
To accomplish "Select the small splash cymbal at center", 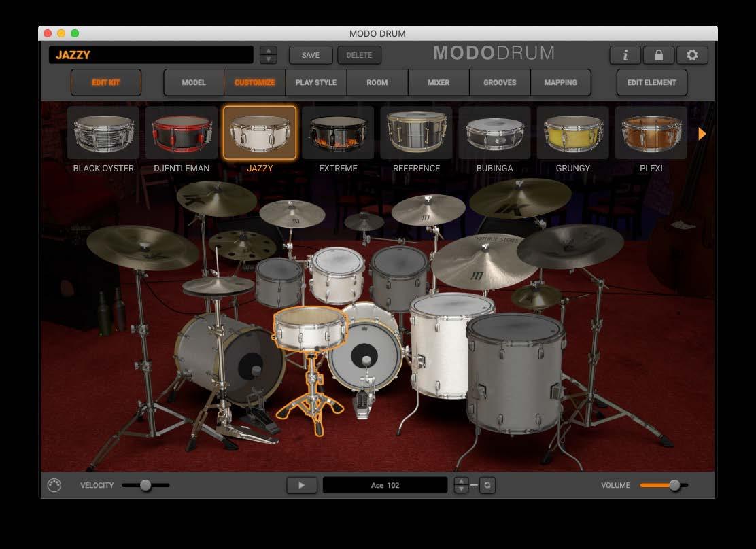I will [x=364, y=222].
